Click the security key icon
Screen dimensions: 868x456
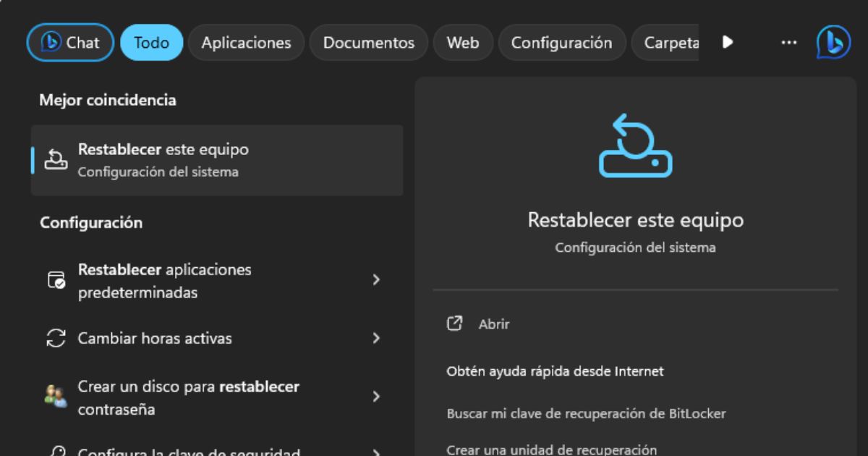(56, 452)
